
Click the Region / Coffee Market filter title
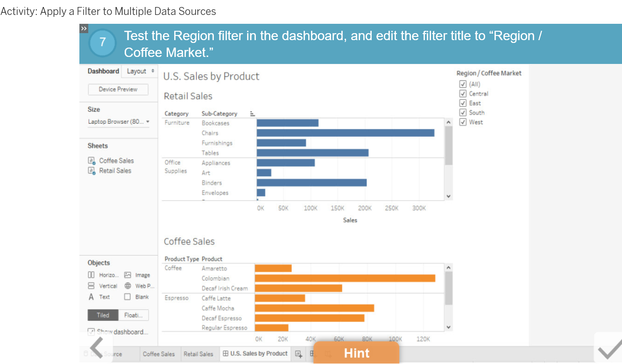[x=489, y=73]
